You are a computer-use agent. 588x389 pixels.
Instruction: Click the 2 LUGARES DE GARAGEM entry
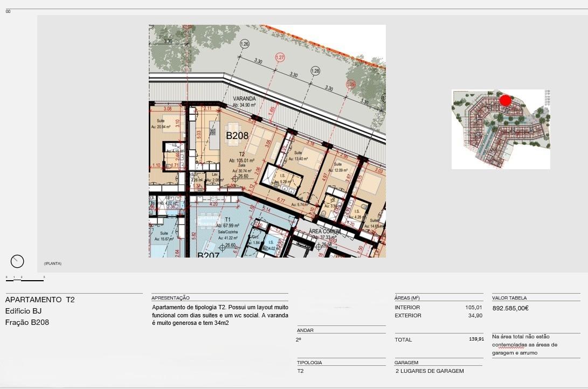(429, 371)
